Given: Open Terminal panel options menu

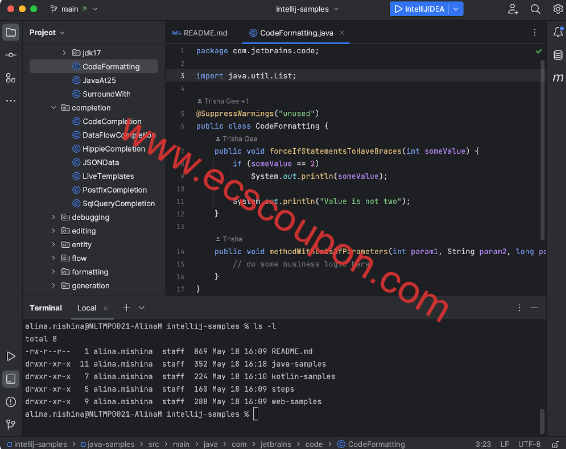Looking at the screenshot, I should point(519,308).
